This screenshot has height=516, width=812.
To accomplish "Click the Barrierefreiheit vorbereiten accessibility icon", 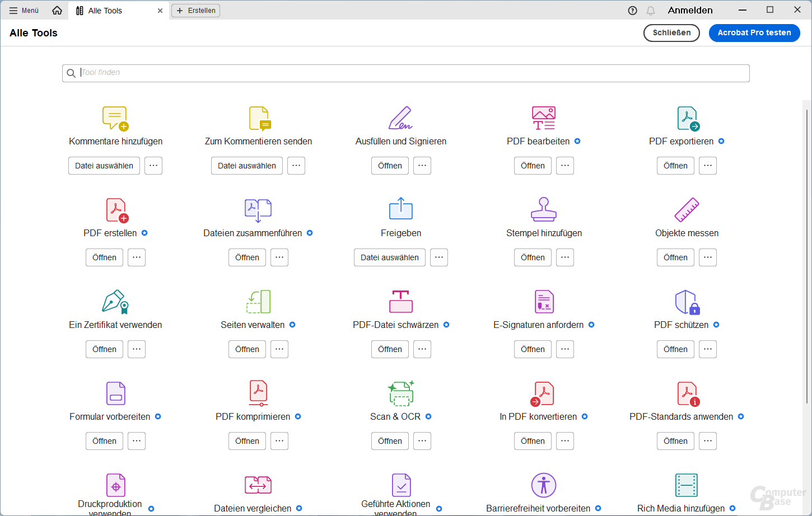I will [544, 485].
